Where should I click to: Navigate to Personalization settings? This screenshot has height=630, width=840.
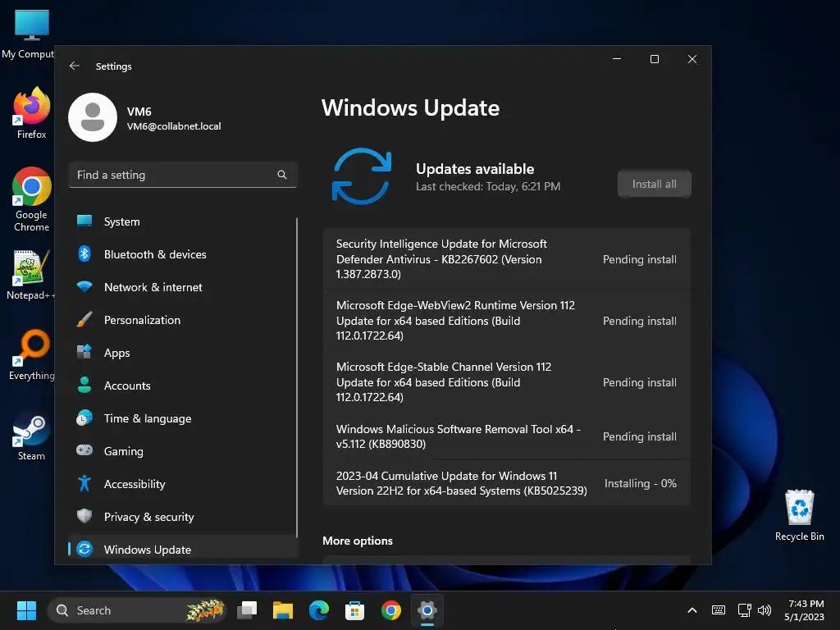click(182, 320)
